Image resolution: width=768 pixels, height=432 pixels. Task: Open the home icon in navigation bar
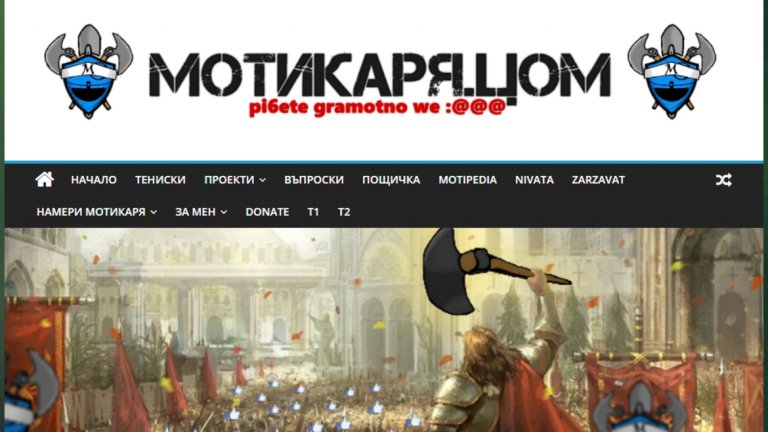(45, 180)
